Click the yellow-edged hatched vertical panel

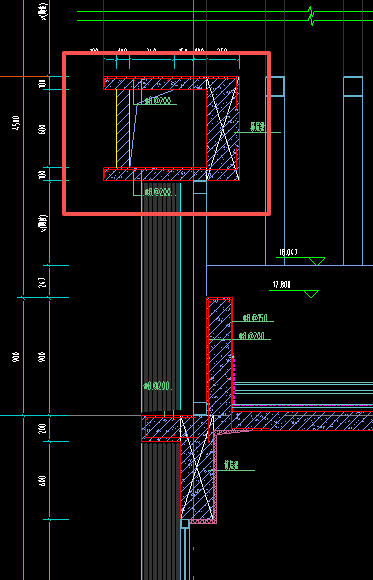(123, 128)
